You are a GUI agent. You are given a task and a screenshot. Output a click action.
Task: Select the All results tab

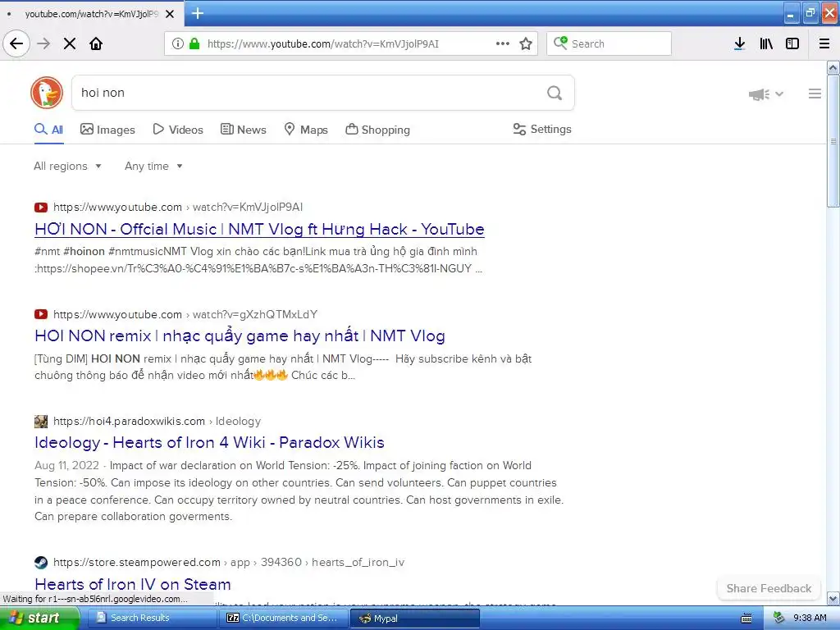(x=48, y=130)
